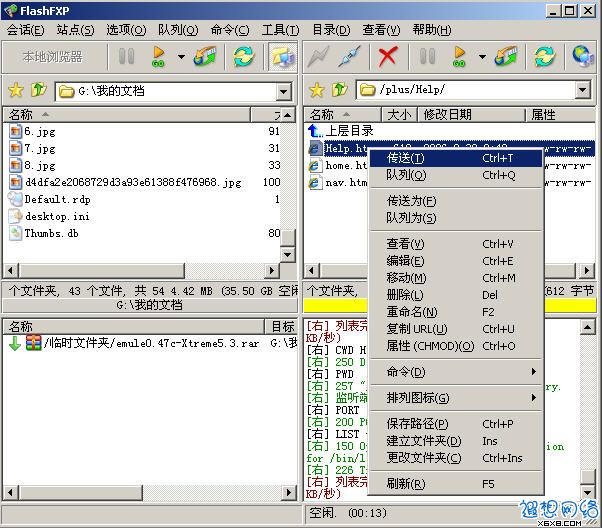Open the 站点(S) menu

[75, 30]
